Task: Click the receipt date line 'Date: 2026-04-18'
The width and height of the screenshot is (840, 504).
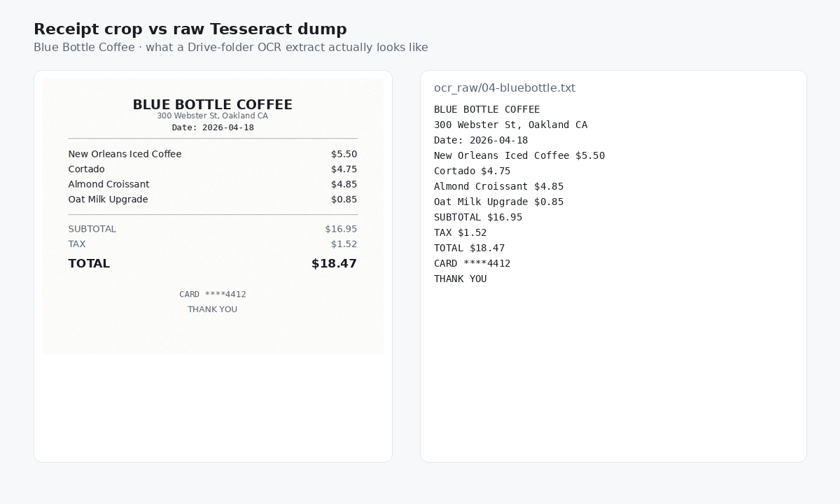Action: pyautogui.click(x=213, y=127)
